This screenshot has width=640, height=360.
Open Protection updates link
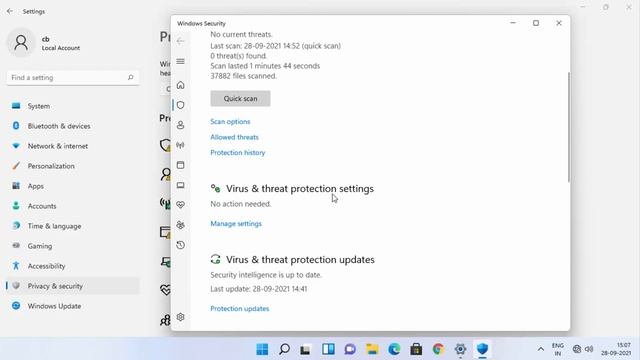(x=240, y=309)
